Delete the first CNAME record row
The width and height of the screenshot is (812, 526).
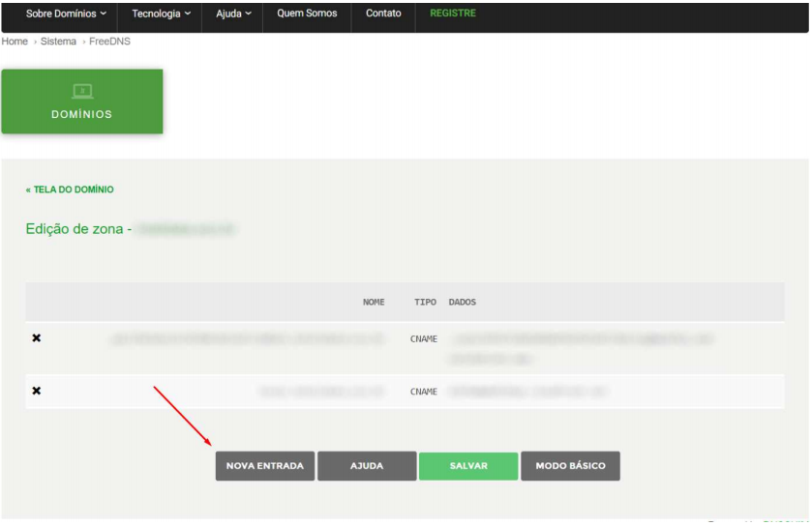tap(37, 338)
